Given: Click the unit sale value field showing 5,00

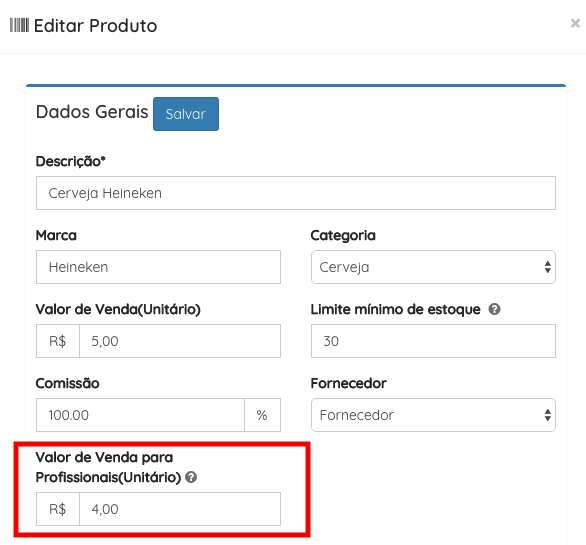Looking at the screenshot, I should pyautogui.click(x=180, y=341).
